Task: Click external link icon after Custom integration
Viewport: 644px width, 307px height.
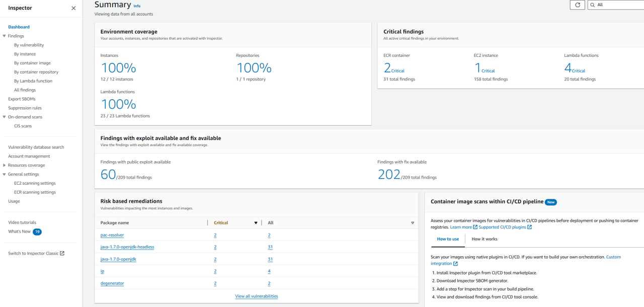Action: (x=455, y=264)
